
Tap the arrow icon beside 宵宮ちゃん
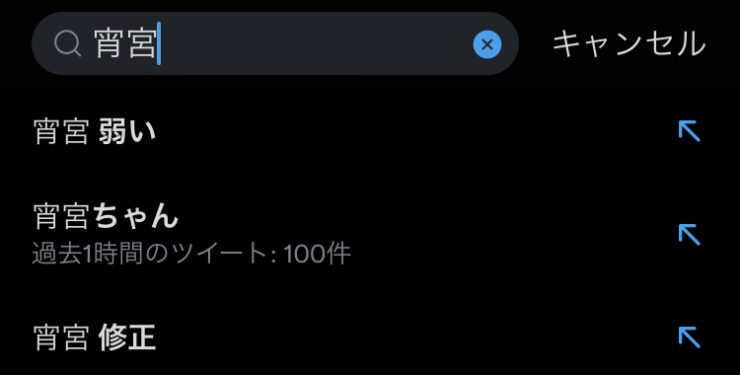(x=689, y=234)
